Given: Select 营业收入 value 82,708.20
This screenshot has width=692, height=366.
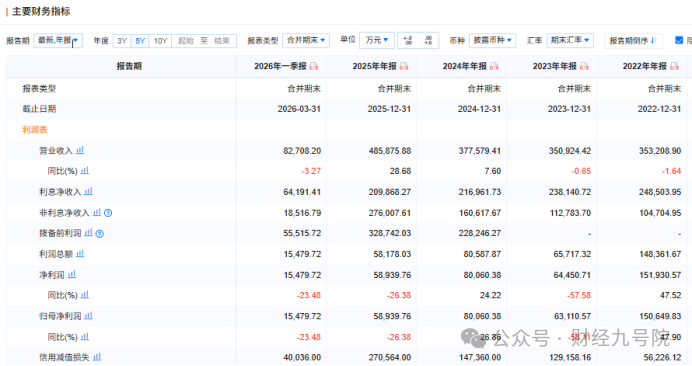Looking at the screenshot, I should click(302, 151).
